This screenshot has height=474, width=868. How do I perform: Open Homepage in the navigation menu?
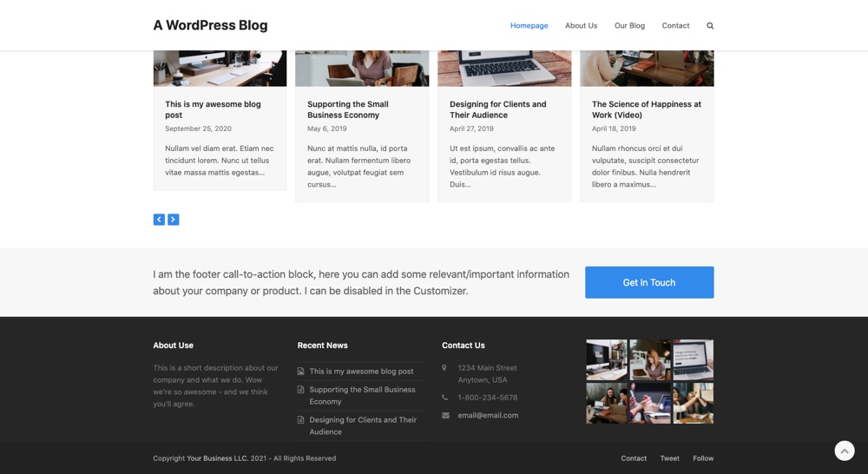coord(529,25)
